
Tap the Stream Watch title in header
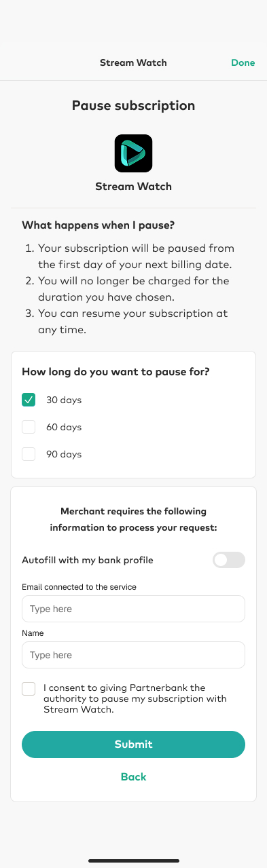point(133,62)
